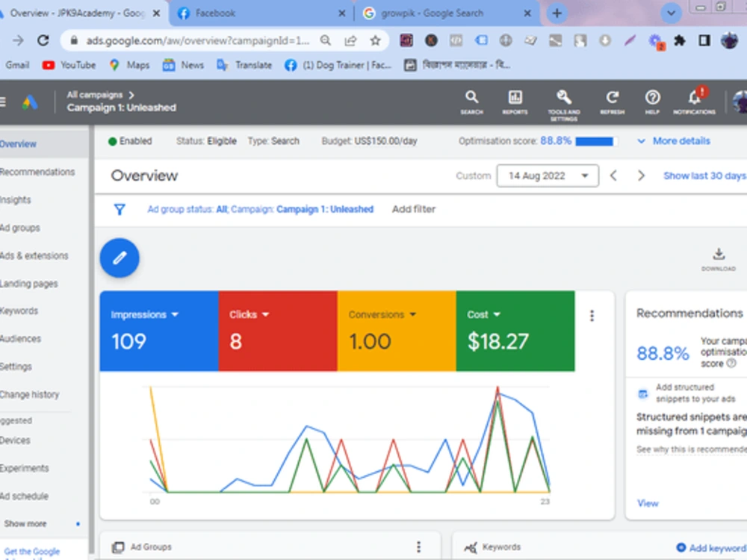The height and width of the screenshot is (560, 747).
Task: Click the Refresh icon in Ads header
Action: tap(613, 102)
